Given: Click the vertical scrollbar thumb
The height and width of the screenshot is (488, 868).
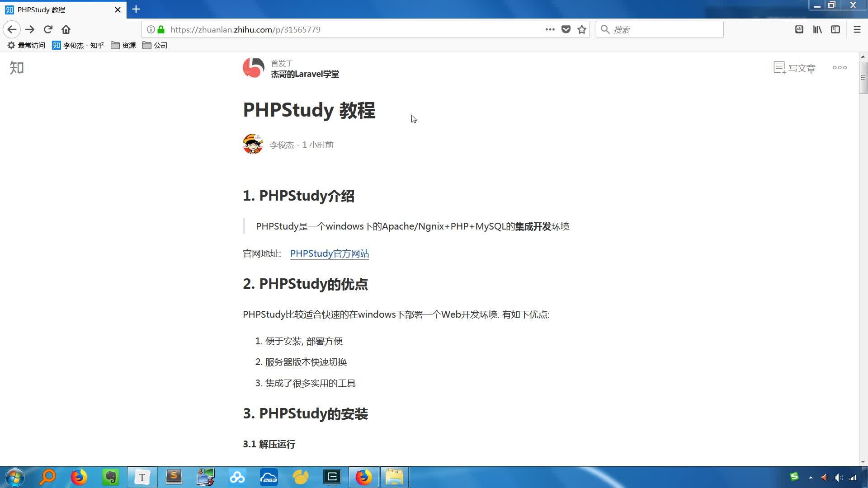Looking at the screenshot, I should (x=863, y=78).
